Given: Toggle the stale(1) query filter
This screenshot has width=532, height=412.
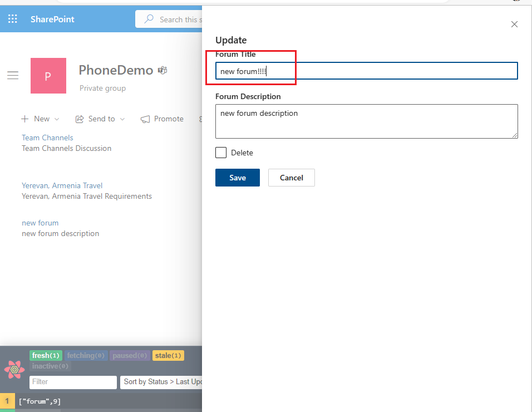Looking at the screenshot, I should pyautogui.click(x=168, y=356).
